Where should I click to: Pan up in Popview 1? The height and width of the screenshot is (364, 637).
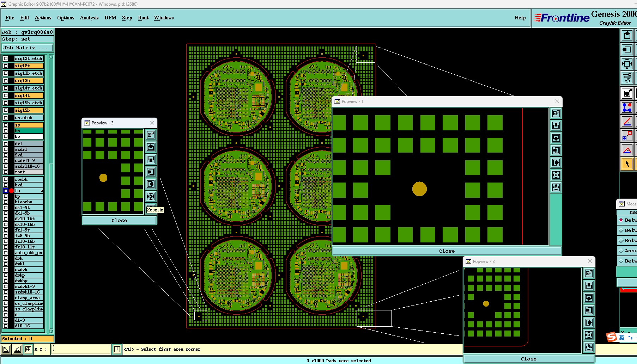[x=556, y=126]
